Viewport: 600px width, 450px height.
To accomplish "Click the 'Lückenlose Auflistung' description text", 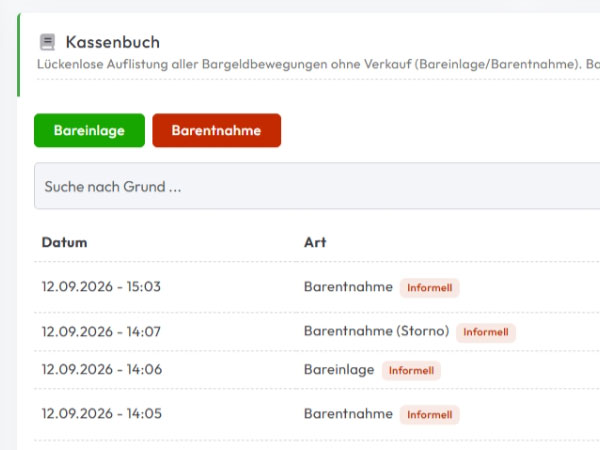I will click(318, 64).
